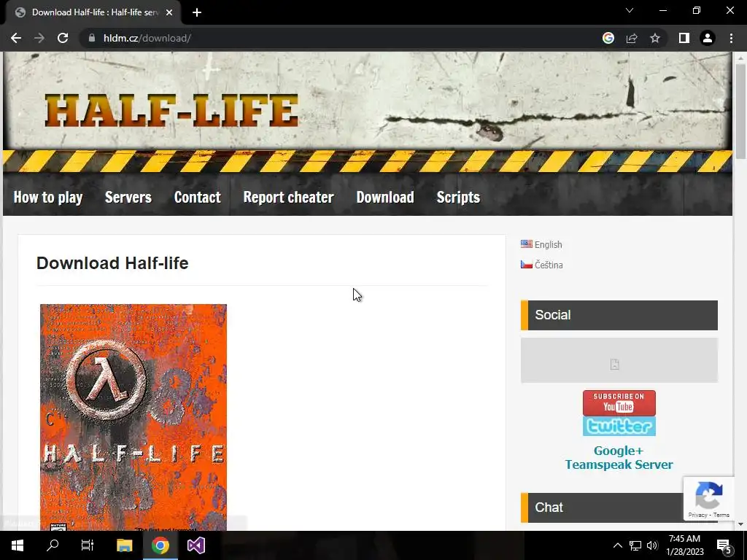Select the Download Half-life browser tab
This screenshot has height=560, width=747.
93,12
